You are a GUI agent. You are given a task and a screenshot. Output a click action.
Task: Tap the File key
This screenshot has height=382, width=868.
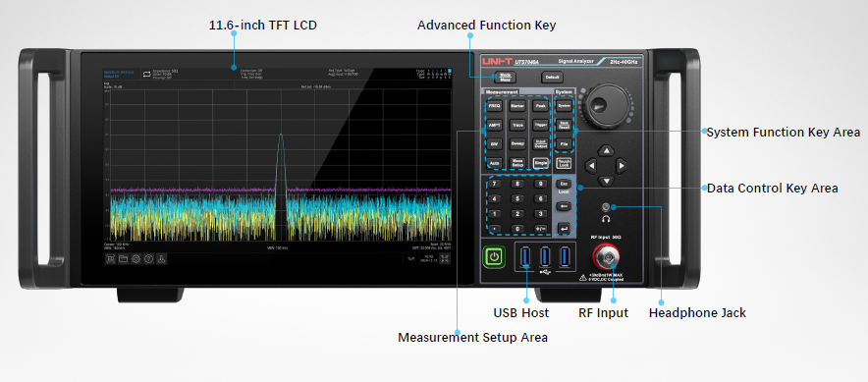[564, 143]
